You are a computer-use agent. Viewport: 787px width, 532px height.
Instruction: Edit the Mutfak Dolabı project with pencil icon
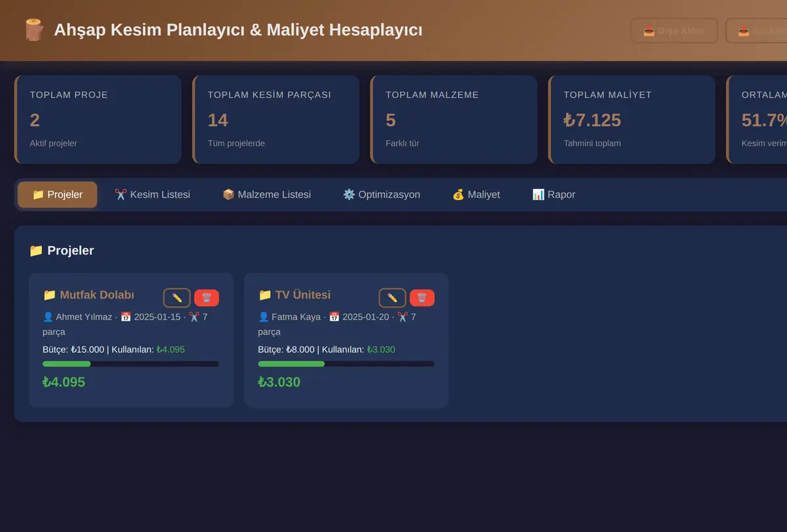(177, 298)
